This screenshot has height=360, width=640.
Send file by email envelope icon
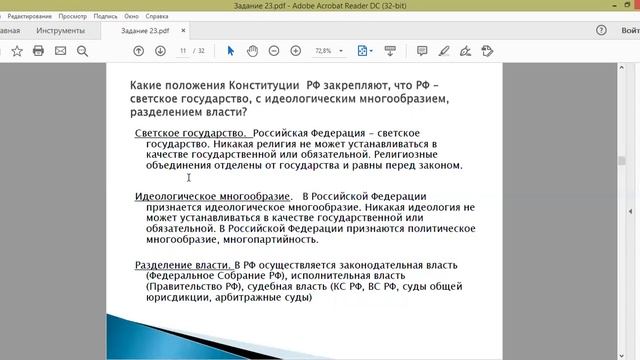tap(60, 51)
